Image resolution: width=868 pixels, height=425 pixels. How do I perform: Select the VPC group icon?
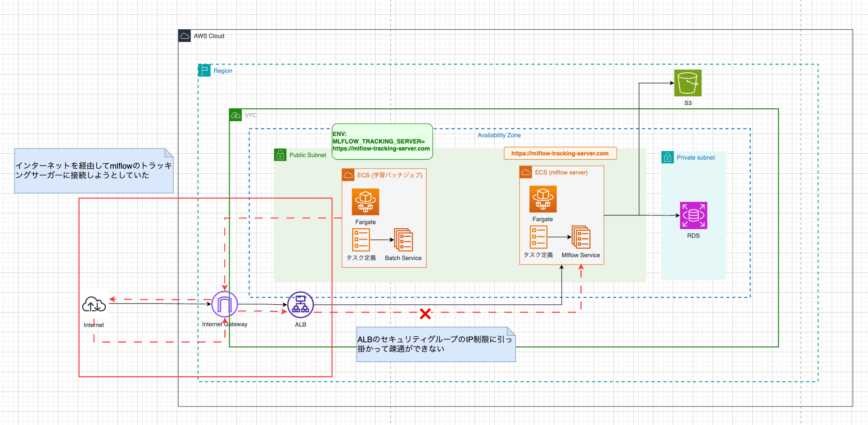(236, 115)
